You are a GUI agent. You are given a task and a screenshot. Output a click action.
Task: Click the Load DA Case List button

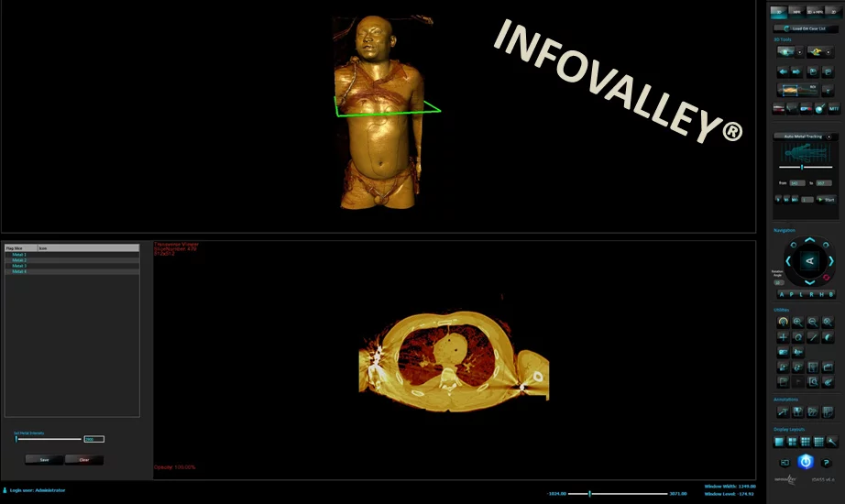point(807,28)
